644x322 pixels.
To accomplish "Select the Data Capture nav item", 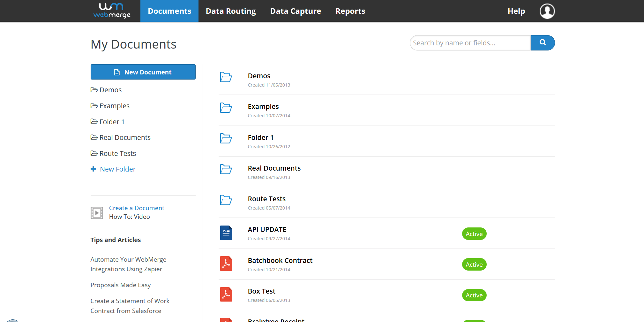I will tap(295, 11).
